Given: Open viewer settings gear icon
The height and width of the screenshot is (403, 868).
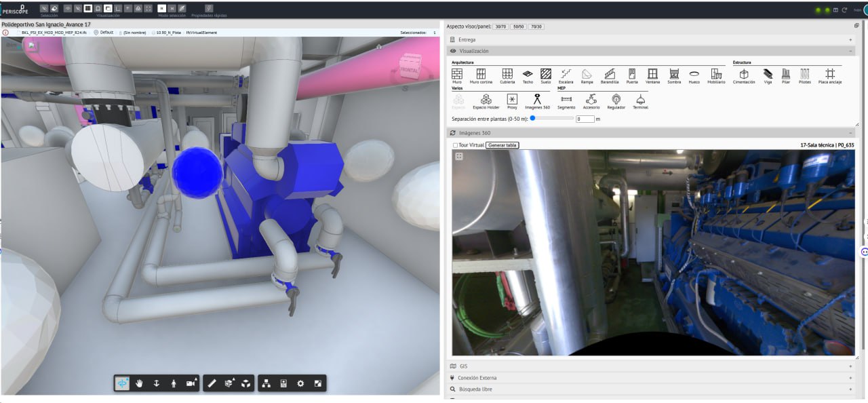Looking at the screenshot, I should point(300,383).
